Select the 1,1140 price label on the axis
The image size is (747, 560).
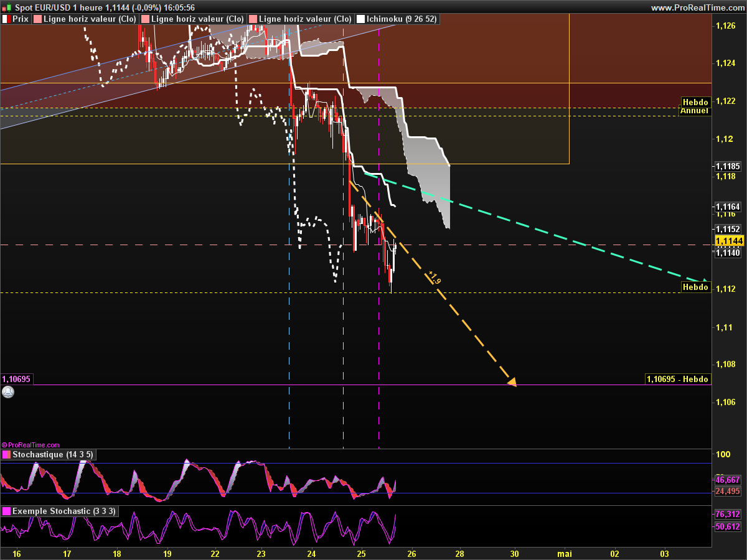[x=728, y=252]
